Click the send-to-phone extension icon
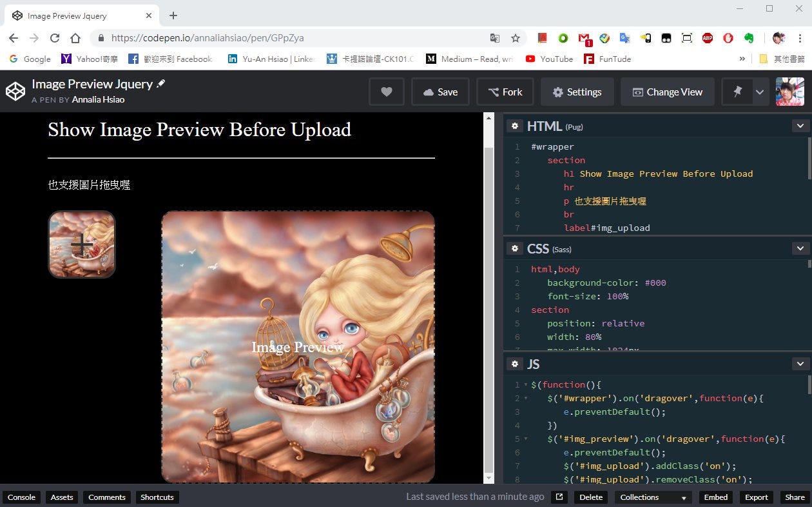Image resolution: width=812 pixels, height=507 pixels. 645,38
